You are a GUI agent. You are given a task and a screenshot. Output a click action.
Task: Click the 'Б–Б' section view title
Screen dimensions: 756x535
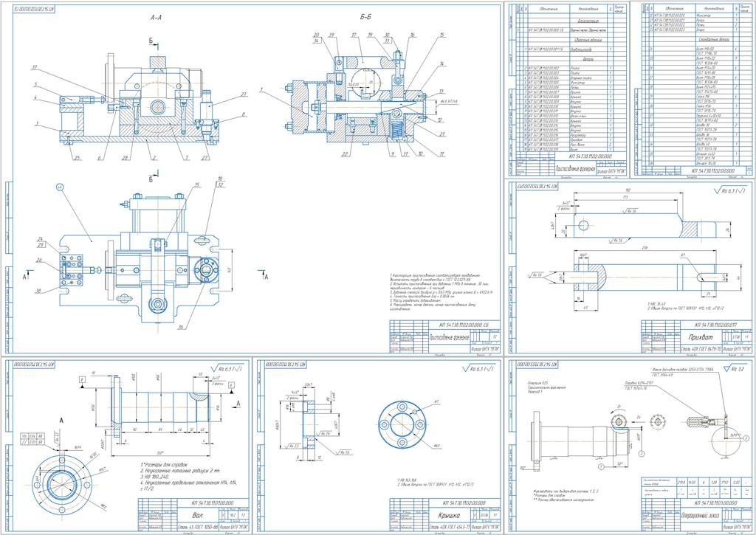tap(365, 17)
